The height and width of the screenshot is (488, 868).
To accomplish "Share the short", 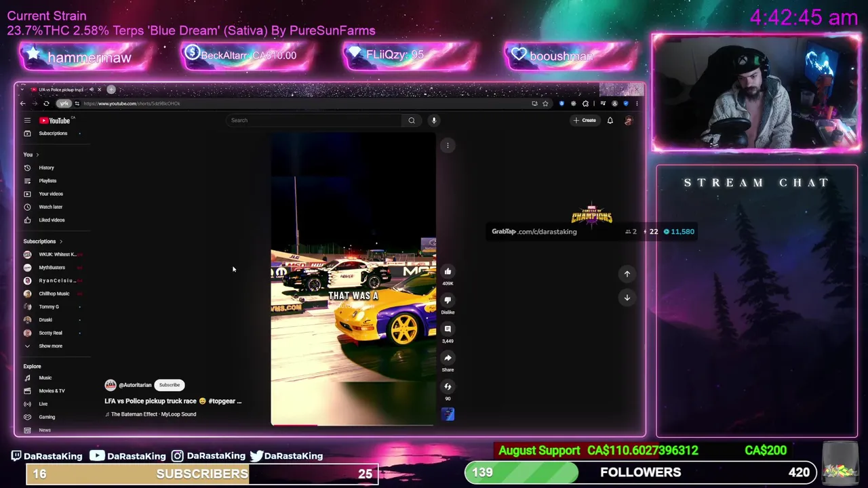I will point(448,358).
